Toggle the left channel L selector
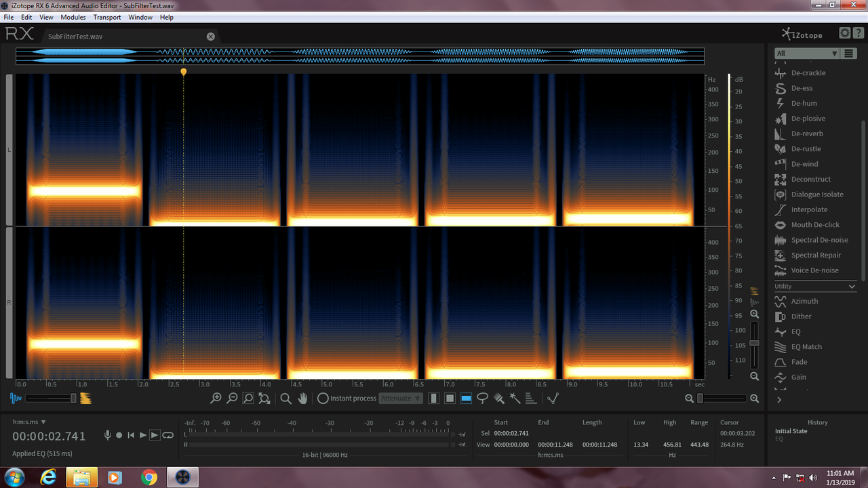 pyautogui.click(x=9, y=149)
